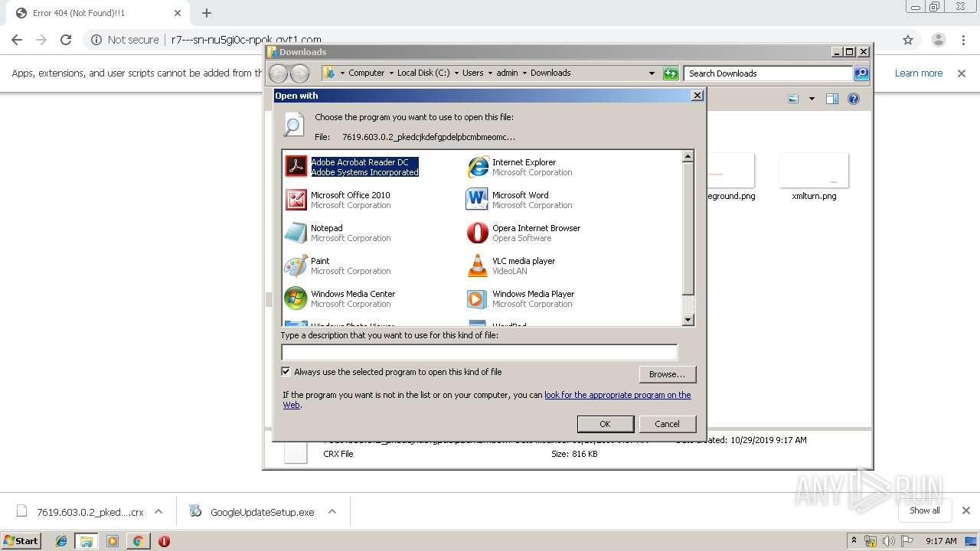This screenshot has height=551, width=980.
Task: Cancel the Open with dialog
Action: tap(667, 424)
